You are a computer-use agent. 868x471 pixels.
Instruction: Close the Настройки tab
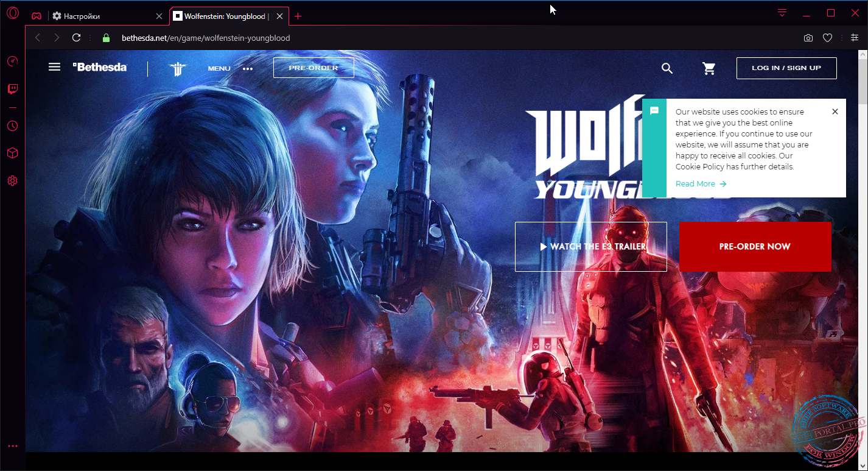159,16
